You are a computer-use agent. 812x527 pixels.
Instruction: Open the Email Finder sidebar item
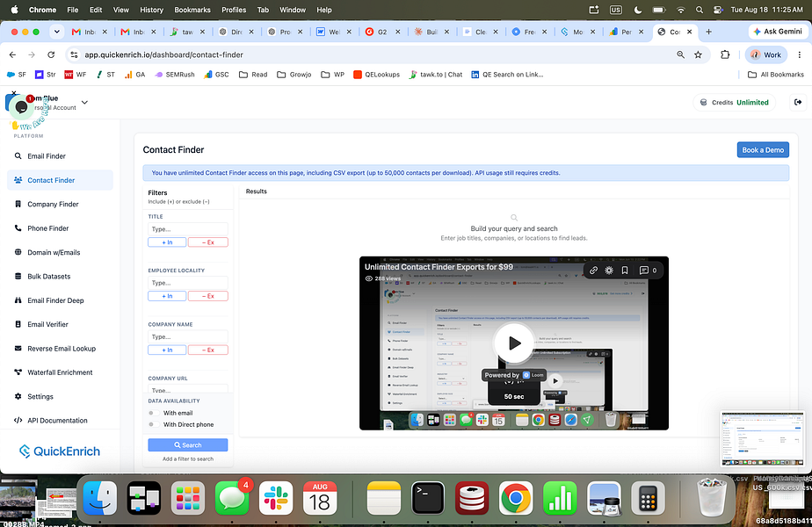pos(46,155)
